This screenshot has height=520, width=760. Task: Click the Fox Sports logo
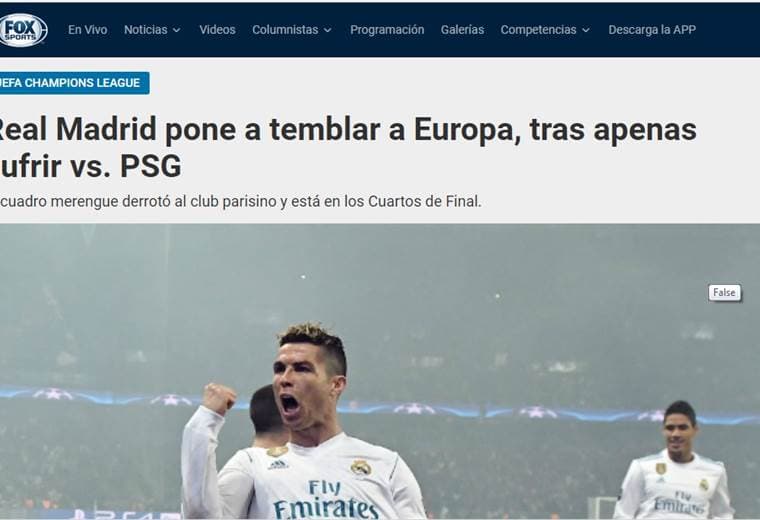[x=23, y=30]
